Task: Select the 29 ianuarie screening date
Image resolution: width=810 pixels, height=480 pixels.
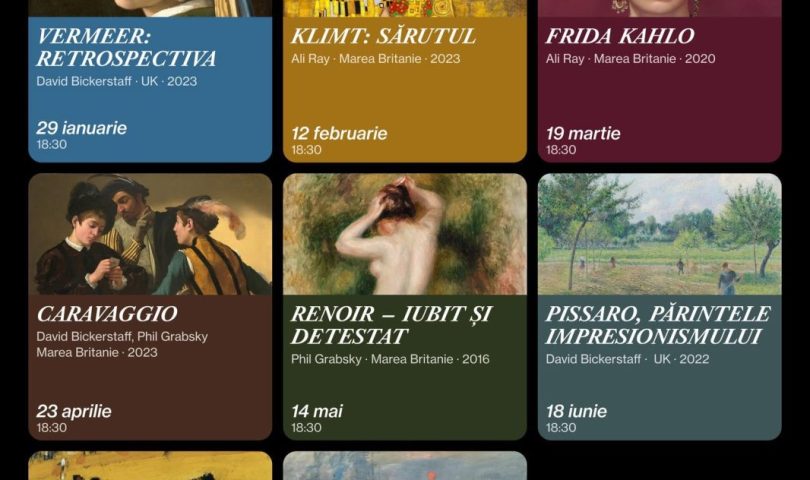Action: 82,128
